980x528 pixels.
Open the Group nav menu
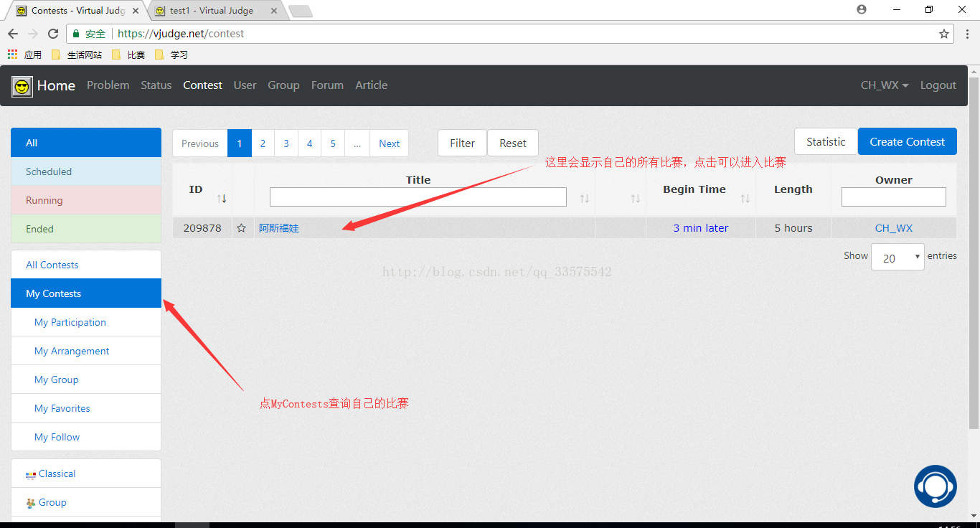(283, 85)
